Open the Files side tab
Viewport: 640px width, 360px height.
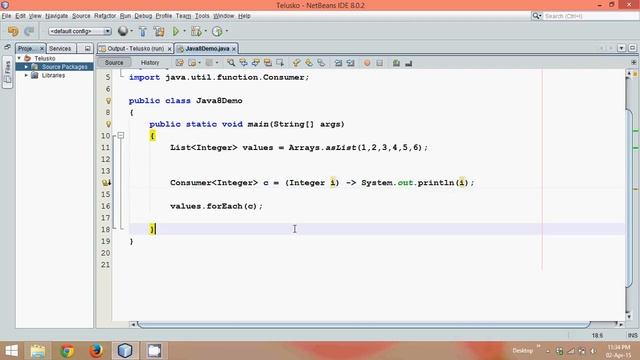tap(7, 72)
